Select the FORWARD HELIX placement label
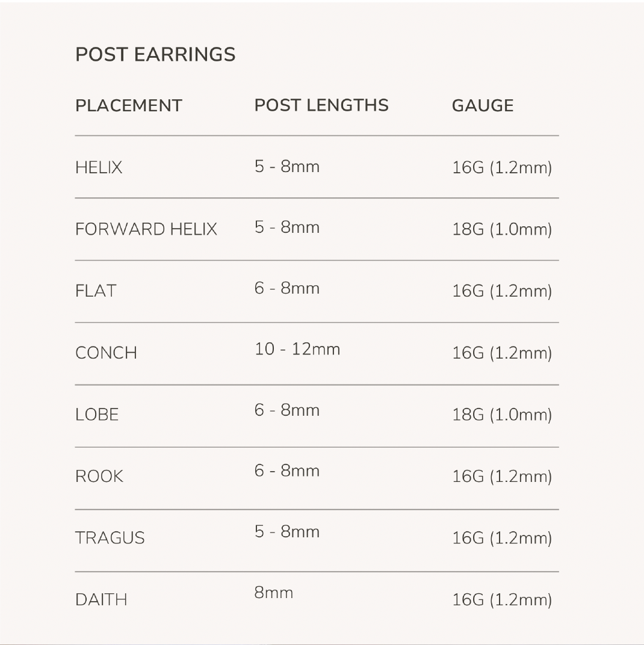644x645 pixels. coord(146,229)
